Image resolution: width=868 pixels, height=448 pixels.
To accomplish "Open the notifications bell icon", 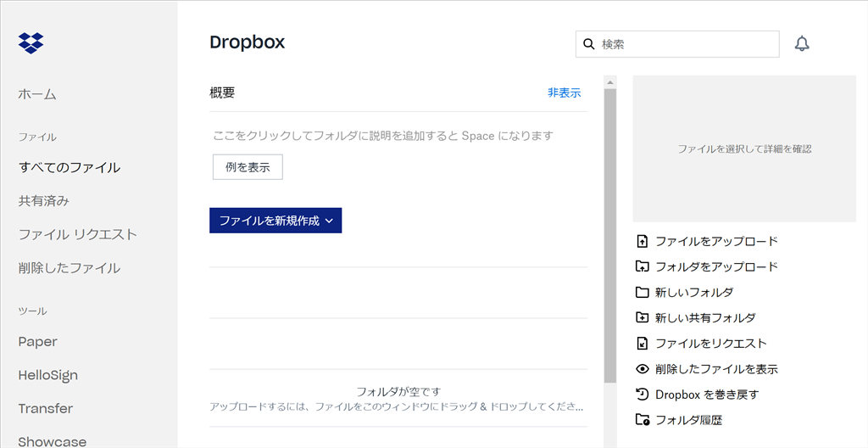I will 802,44.
